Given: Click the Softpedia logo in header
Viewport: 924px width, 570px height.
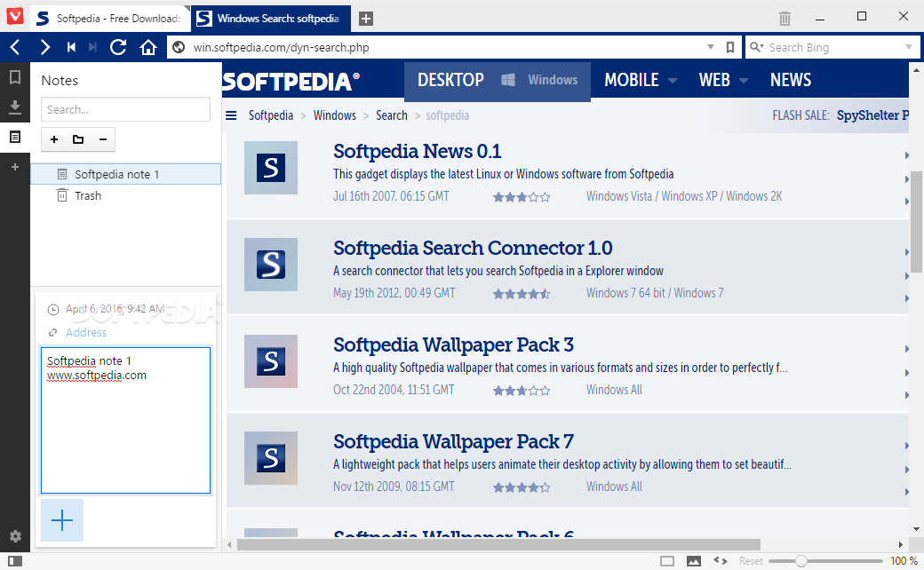Looking at the screenshot, I should [291, 81].
